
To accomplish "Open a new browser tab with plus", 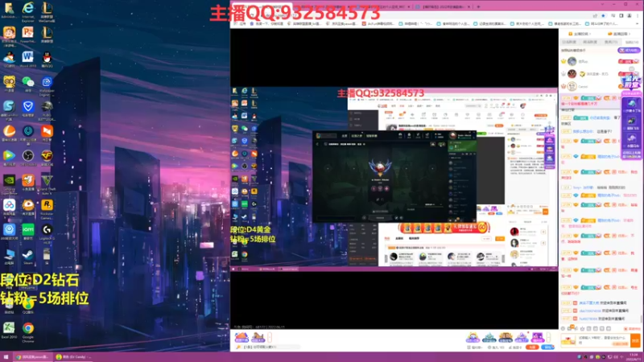I will (478, 7).
